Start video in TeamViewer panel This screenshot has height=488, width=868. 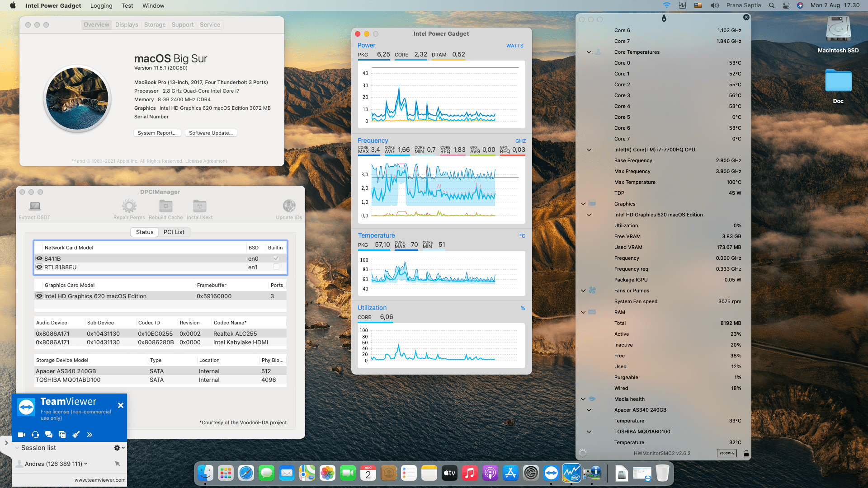pos(22,435)
